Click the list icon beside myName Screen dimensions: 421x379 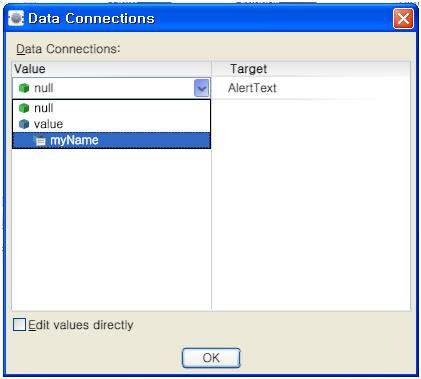click(x=40, y=141)
